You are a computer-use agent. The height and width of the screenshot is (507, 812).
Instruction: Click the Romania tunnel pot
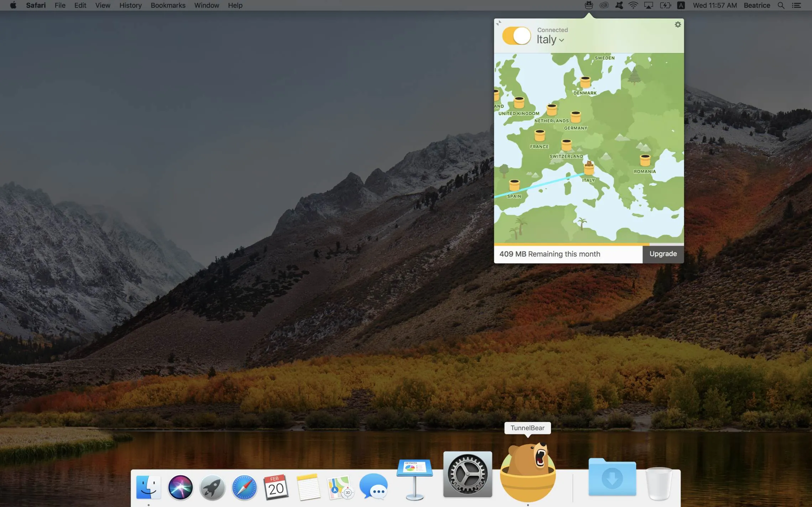click(x=645, y=160)
